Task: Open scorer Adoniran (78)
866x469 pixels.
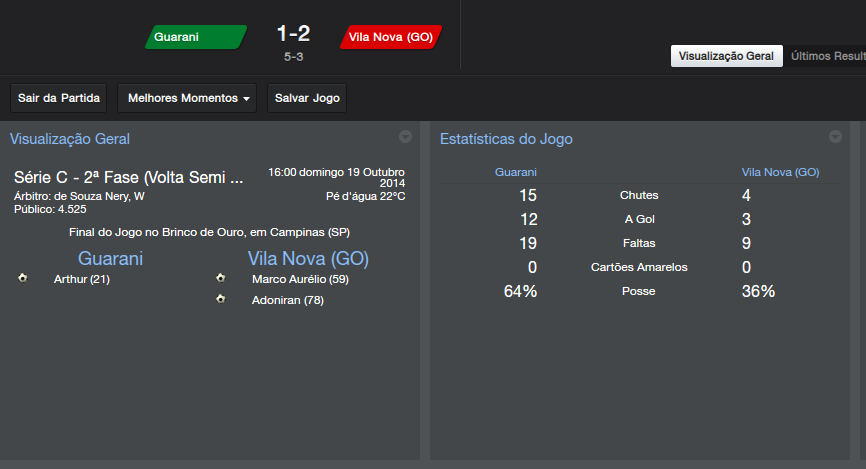Action: pos(287,300)
